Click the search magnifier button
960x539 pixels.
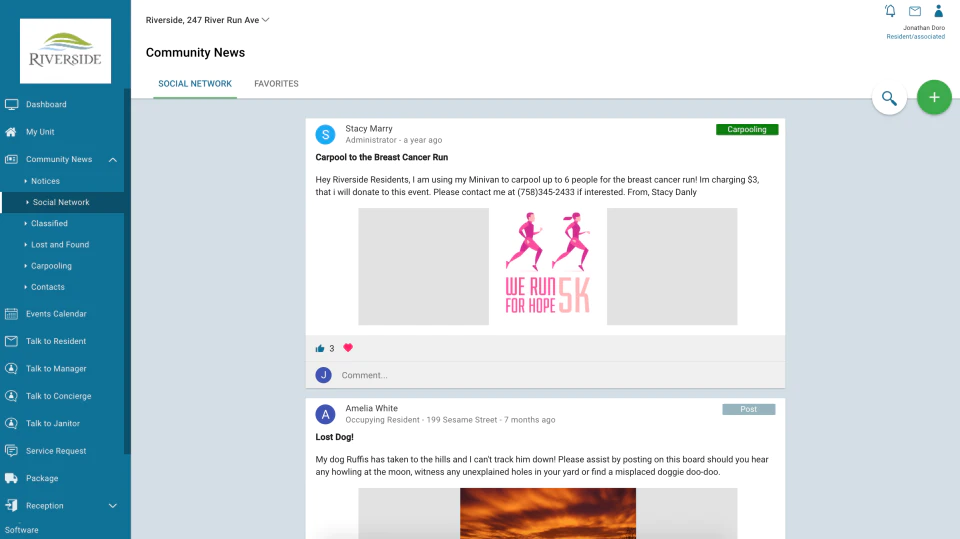click(x=889, y=97)
